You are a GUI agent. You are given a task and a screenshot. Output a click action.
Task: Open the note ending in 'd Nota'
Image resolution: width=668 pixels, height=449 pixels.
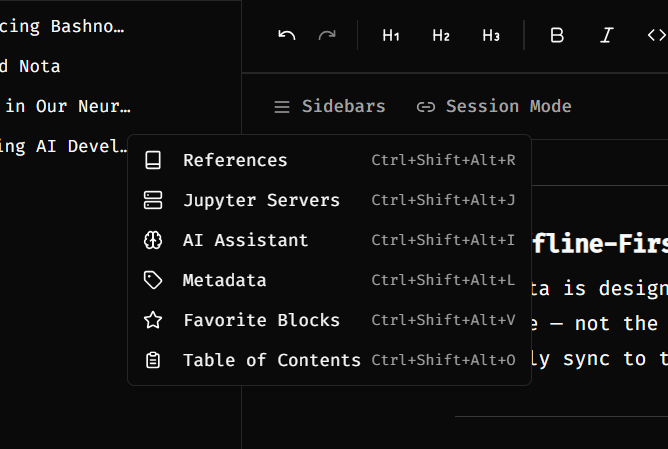point(30,66)
